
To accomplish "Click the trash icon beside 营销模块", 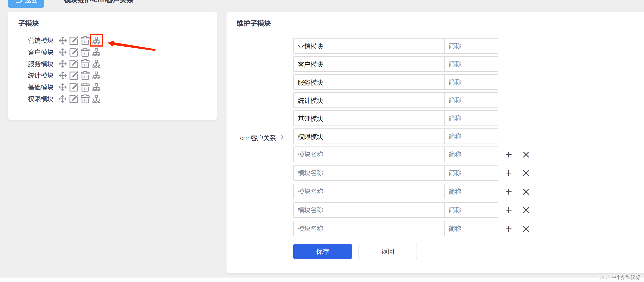I will [85, 41].
